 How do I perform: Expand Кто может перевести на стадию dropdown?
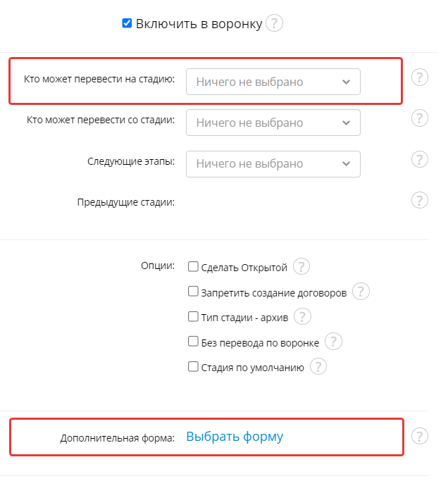(273, 82)
